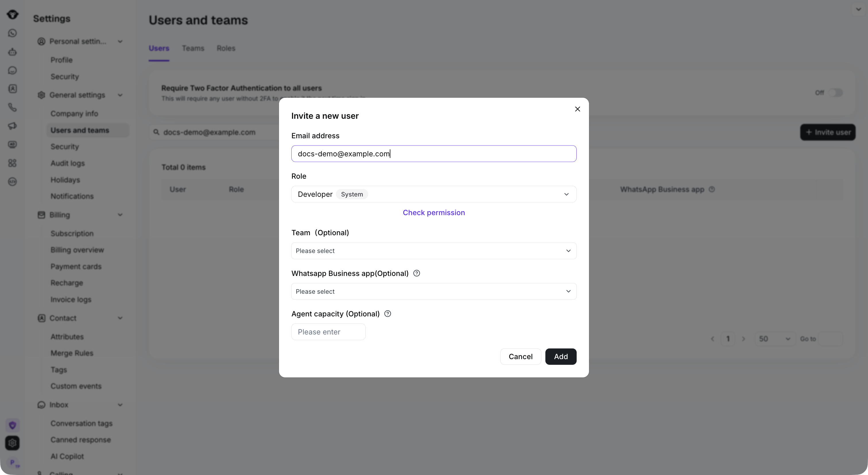Collapse the Inbox section chevron

(x=120, y=405)
